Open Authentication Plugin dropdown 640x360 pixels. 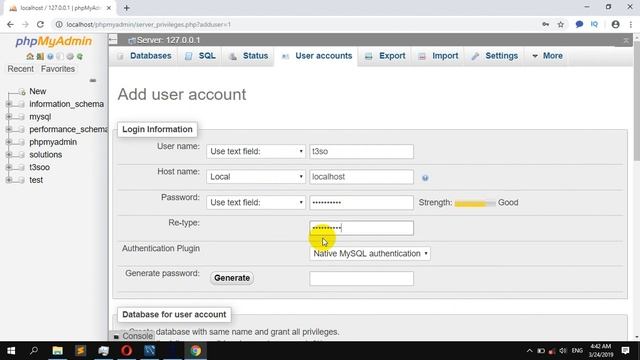click(370, 253)
